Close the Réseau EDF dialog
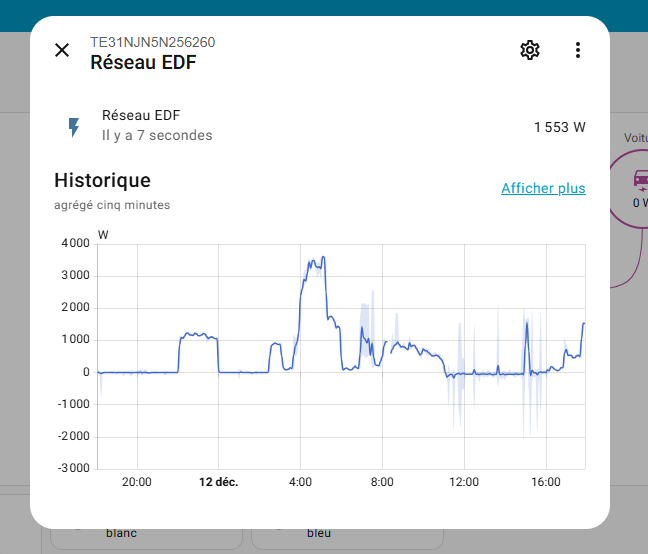Screen dimensions: 648x554 click(x=62, y=50)
